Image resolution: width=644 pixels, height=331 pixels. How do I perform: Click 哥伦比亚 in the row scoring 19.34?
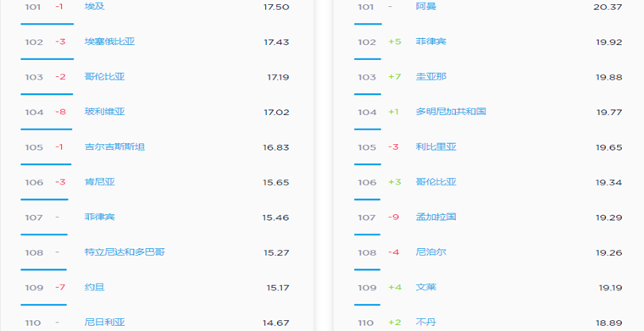point(436,182)
